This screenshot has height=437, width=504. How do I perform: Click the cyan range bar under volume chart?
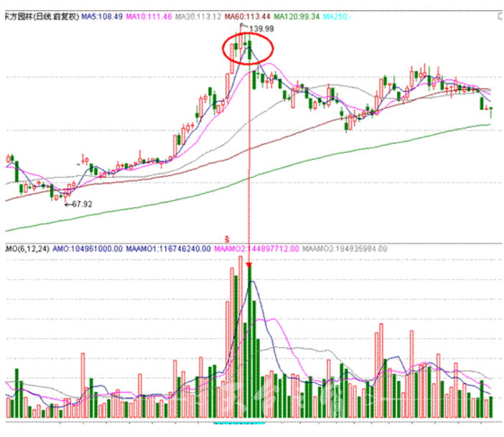pos(239,423)
